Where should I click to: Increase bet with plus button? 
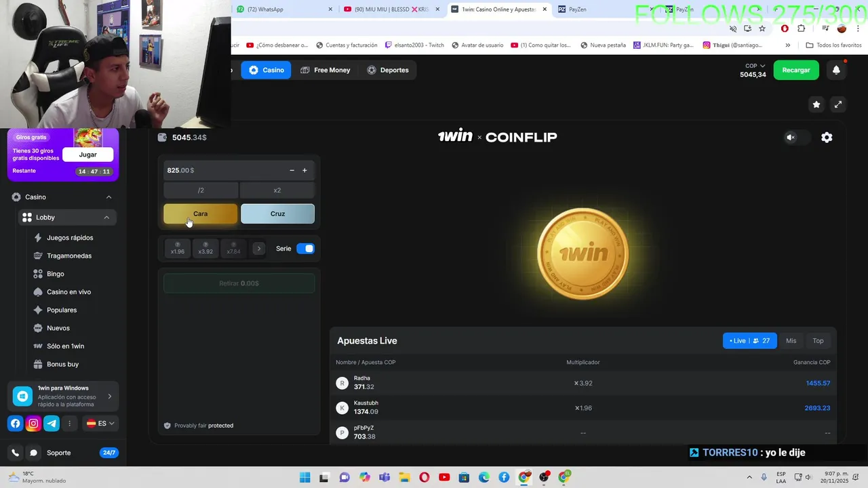point(304,171)
